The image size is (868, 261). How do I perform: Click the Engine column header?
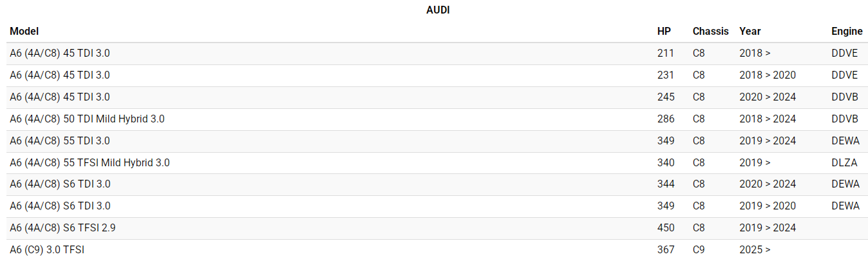point(847,31)
